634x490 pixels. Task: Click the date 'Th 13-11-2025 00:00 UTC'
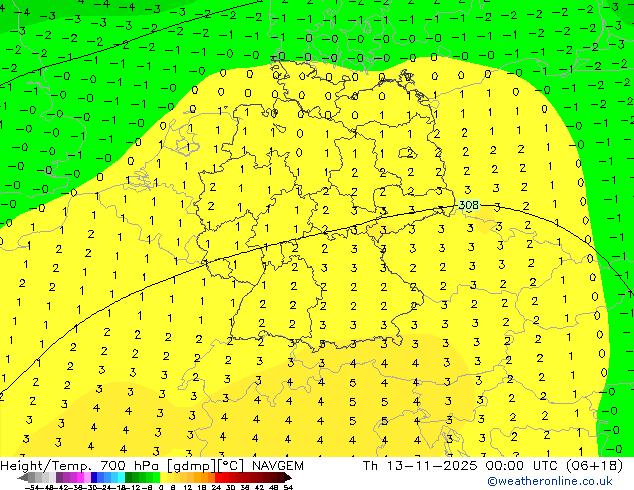point(461,466)
